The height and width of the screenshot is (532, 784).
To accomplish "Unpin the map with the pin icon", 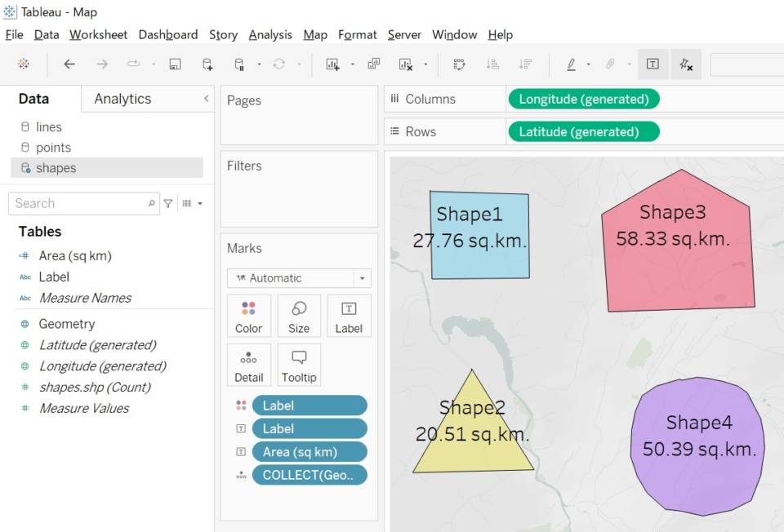I will 685,64.
